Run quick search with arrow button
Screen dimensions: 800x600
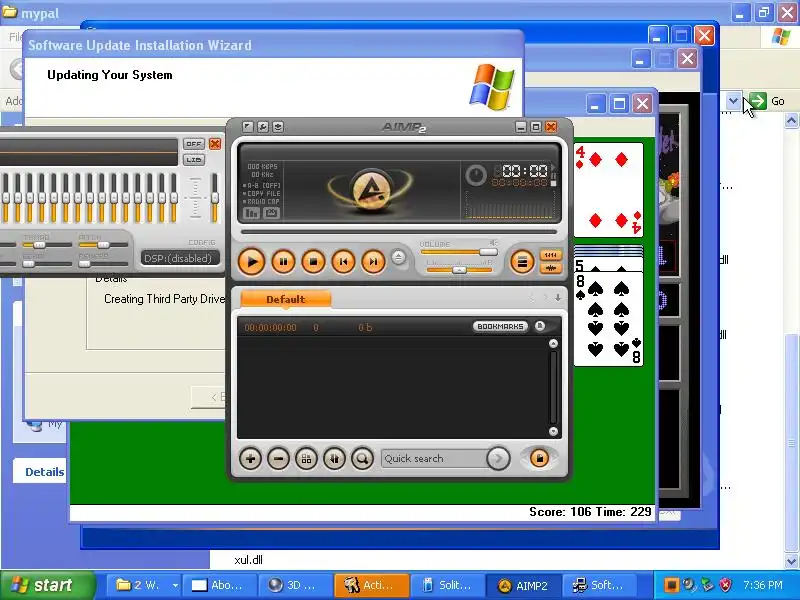click(x=498, y=459)
